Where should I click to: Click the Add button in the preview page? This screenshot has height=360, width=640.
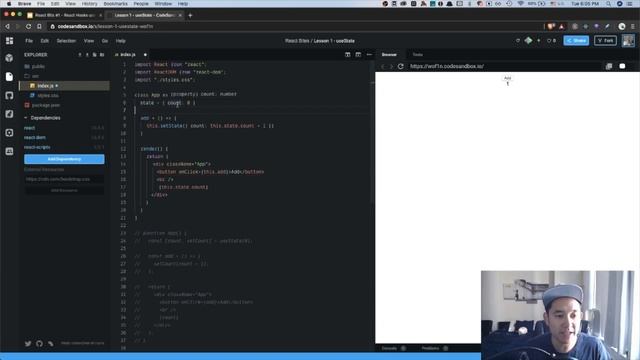507,78
